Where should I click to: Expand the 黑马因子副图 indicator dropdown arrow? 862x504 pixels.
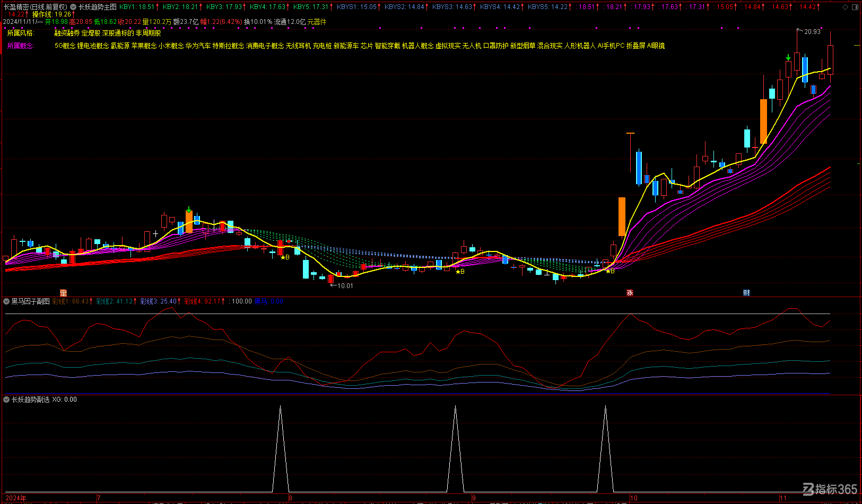point(6,301)
